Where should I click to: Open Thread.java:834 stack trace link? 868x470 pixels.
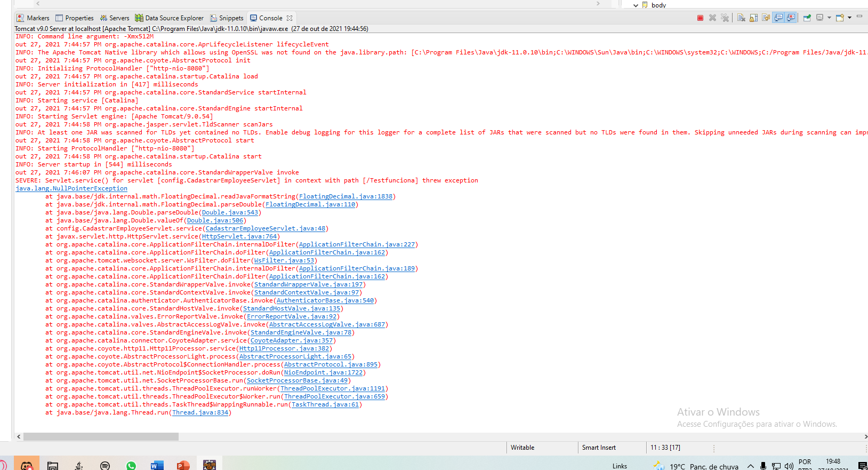click(200, 412)
